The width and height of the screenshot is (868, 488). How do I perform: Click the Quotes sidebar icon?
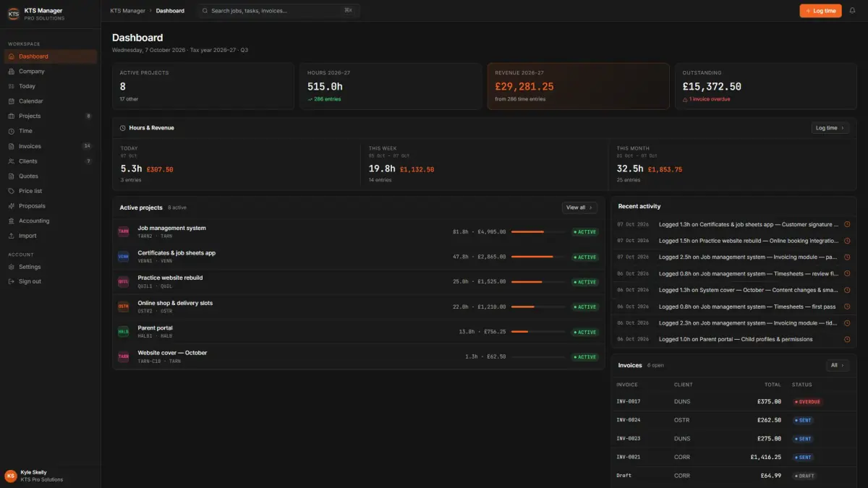click(12, 176)
